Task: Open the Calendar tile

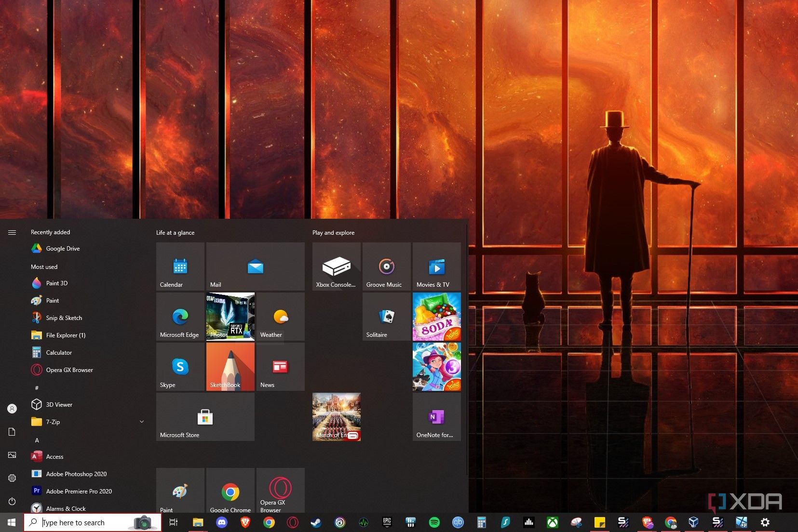Action: click(x=180, y=266)
